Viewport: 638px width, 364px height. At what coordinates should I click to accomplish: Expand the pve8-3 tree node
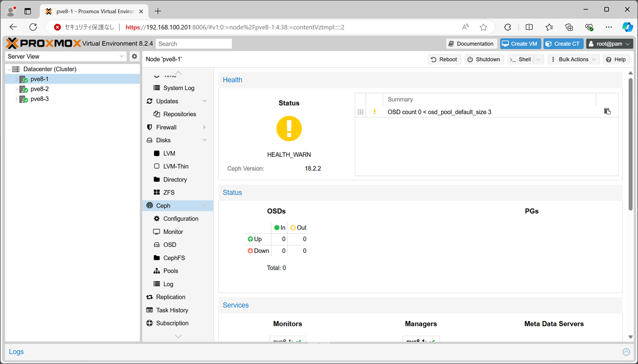[16, 99]
